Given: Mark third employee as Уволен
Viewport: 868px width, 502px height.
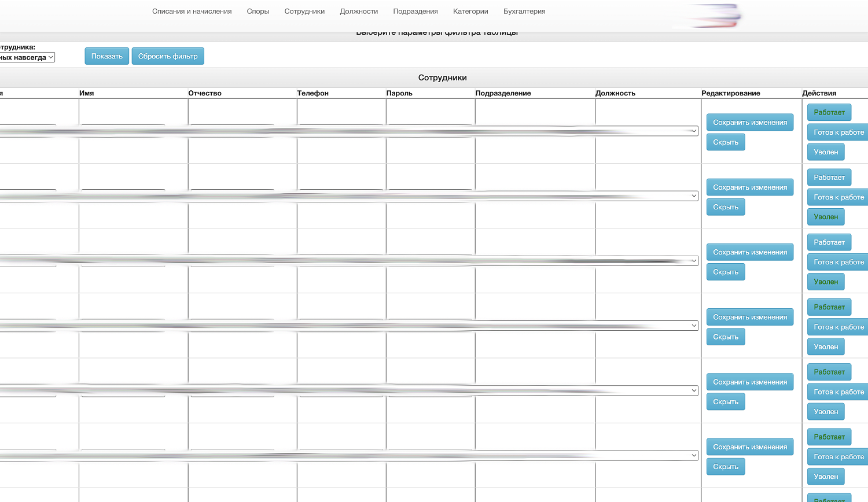Looking at the screenshot, I should pos(825,282).
